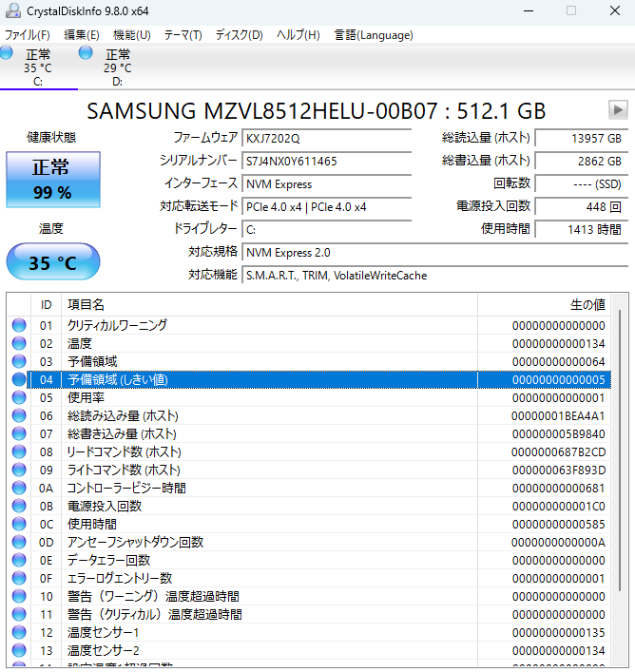
Task: Click power on hours value 1413 時間
Action: 582,230
